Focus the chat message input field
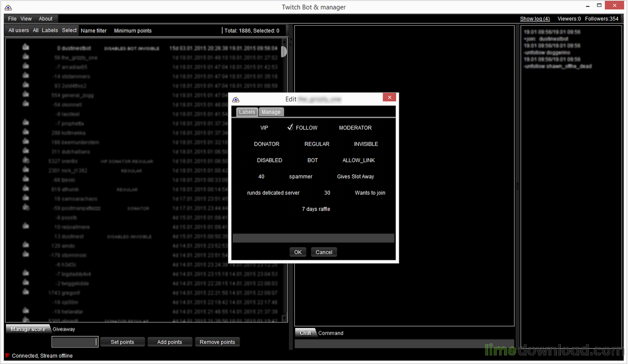Viewport: 628px width, 364px height. click(x=404, y=344)
